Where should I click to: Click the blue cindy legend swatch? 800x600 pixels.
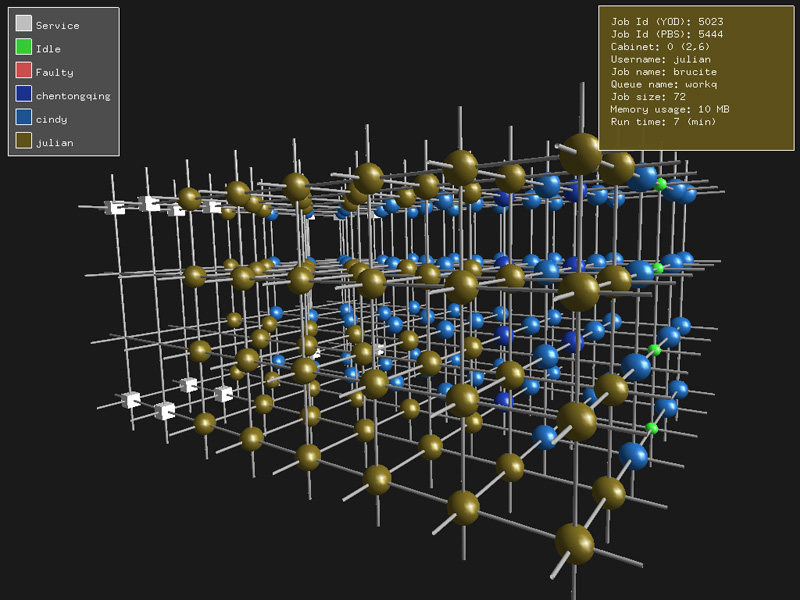[23, 117]
